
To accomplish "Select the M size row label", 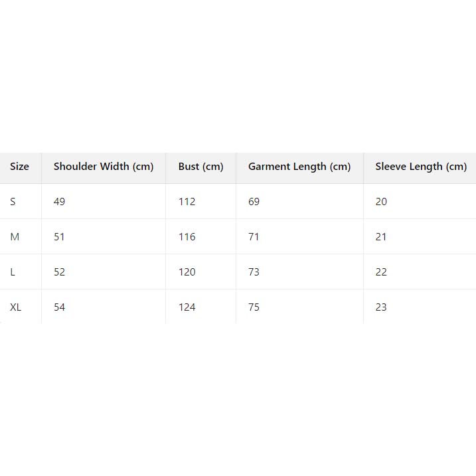I will point(15,237).
